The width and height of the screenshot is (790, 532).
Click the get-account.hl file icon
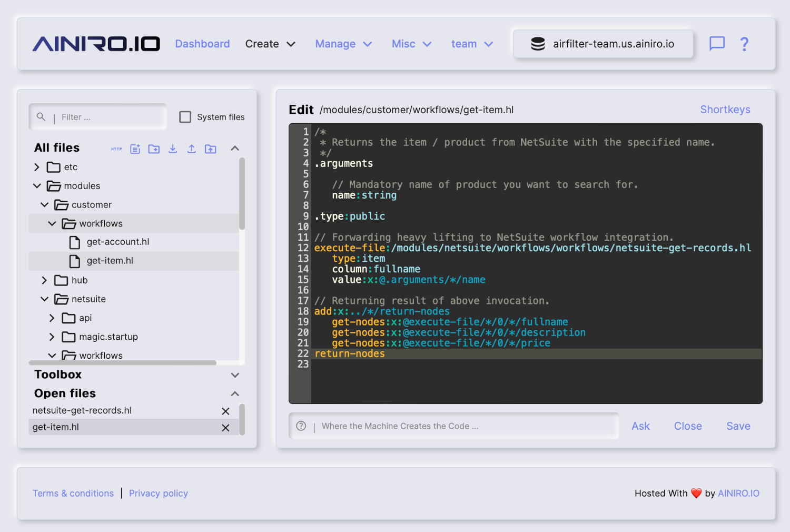[75, 242]
